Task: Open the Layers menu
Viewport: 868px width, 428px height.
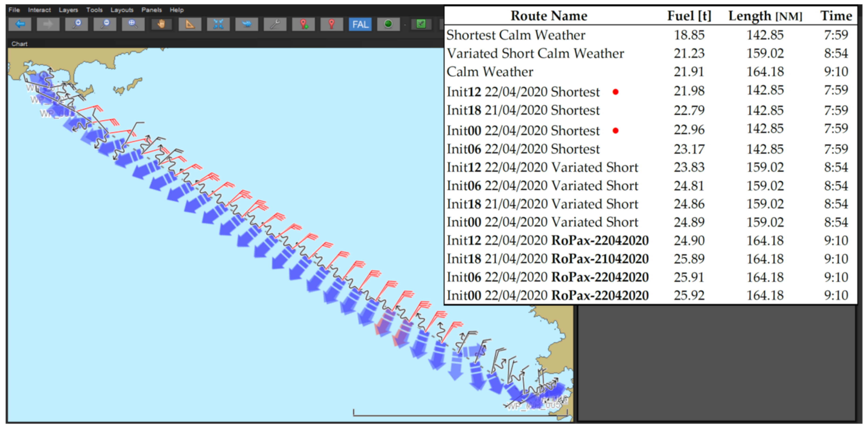Action: pyautogui.click(x=68, y=10)
